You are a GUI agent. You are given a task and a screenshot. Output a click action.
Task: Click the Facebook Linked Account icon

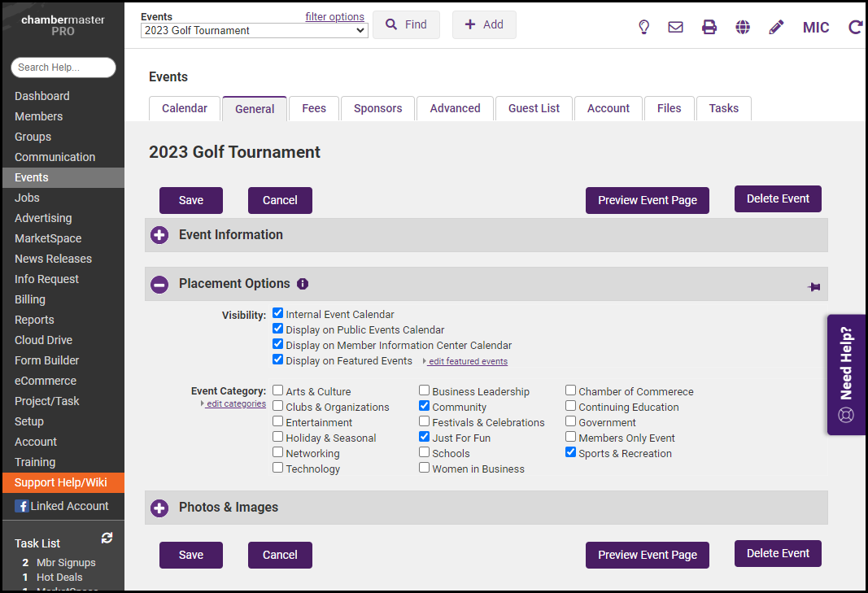22,506
